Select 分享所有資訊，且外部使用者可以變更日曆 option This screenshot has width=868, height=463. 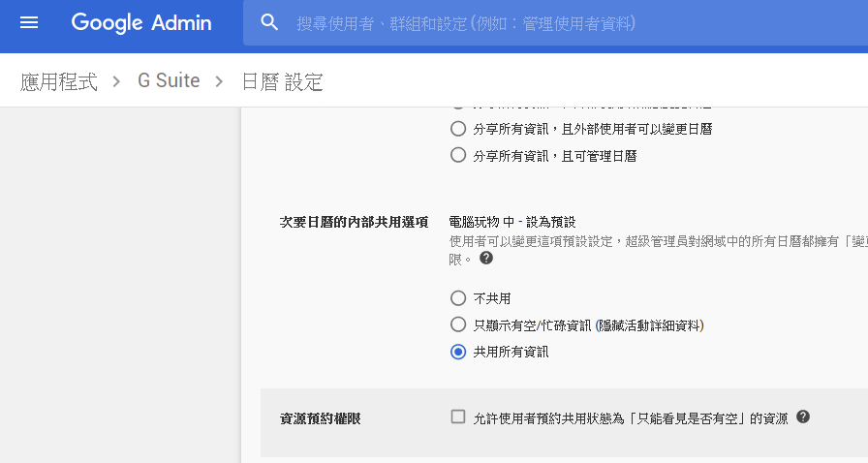click(x=458, y=129)
